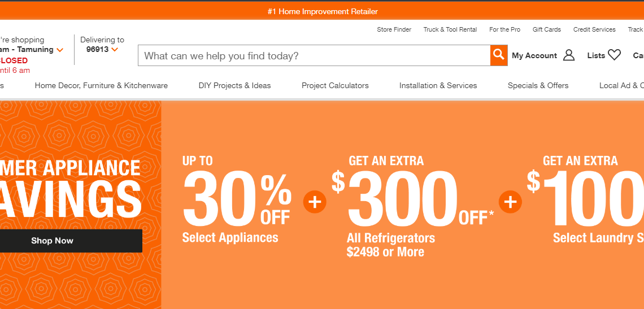Image resolution: width=644 pixels, height=309 pixels.
Task: Click the plus circle before $100 offer
Action: point(510,202)
